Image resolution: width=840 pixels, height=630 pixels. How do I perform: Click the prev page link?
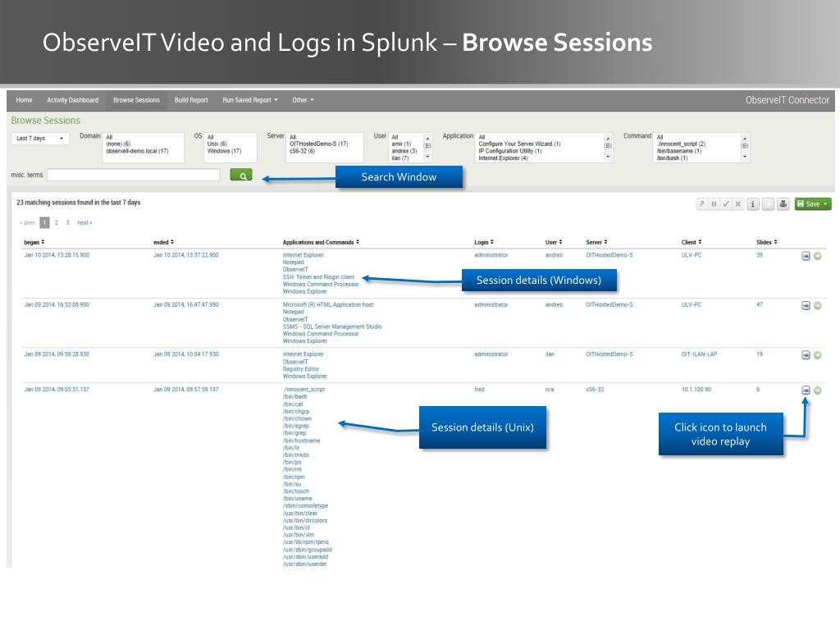[27, 222]
